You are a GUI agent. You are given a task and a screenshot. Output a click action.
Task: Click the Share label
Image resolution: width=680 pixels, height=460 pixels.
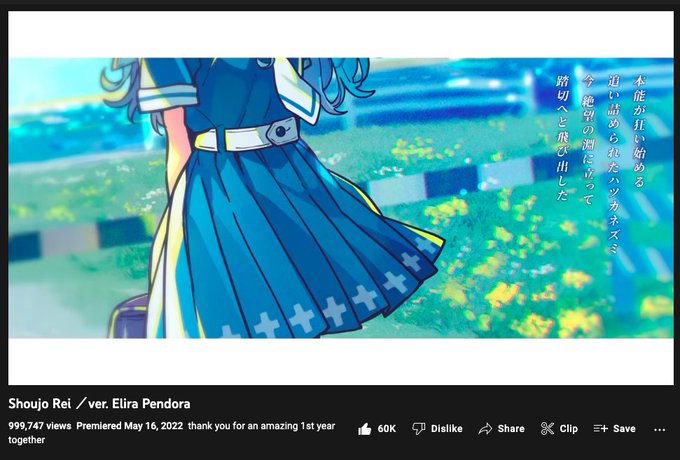coord(511,429)
